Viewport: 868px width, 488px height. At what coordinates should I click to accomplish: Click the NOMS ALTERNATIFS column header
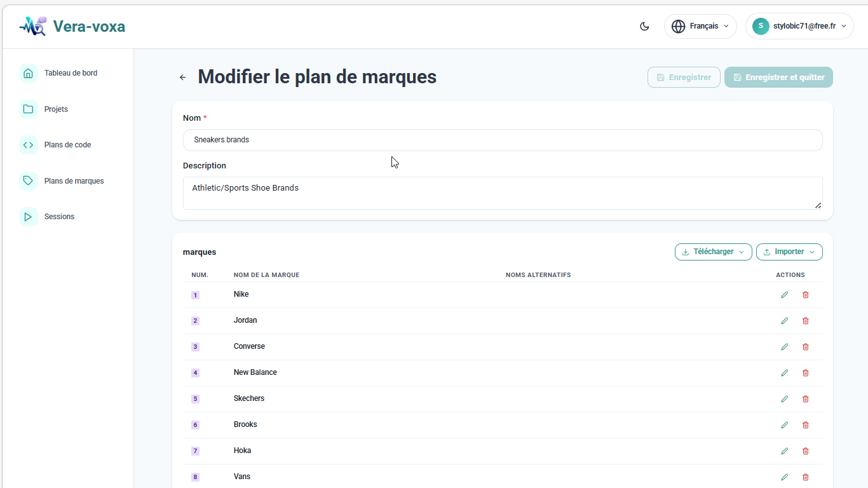click(538, 275)
